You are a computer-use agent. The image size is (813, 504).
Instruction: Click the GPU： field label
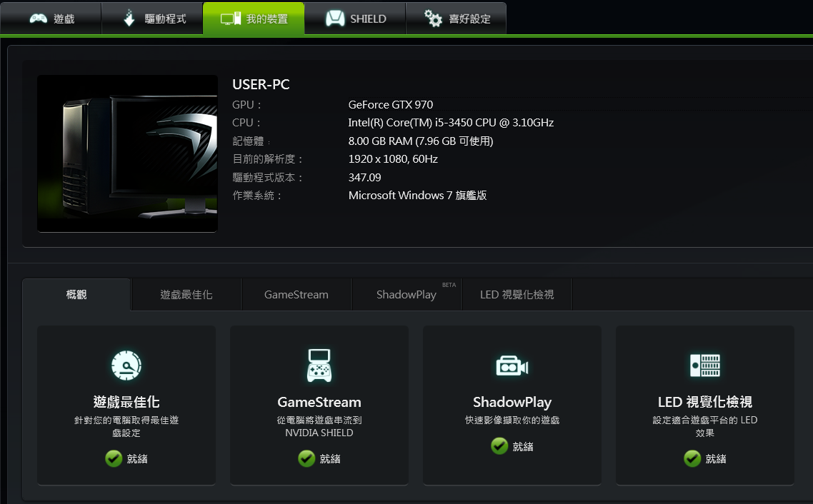pyautogui.click(x=246, y=105)
